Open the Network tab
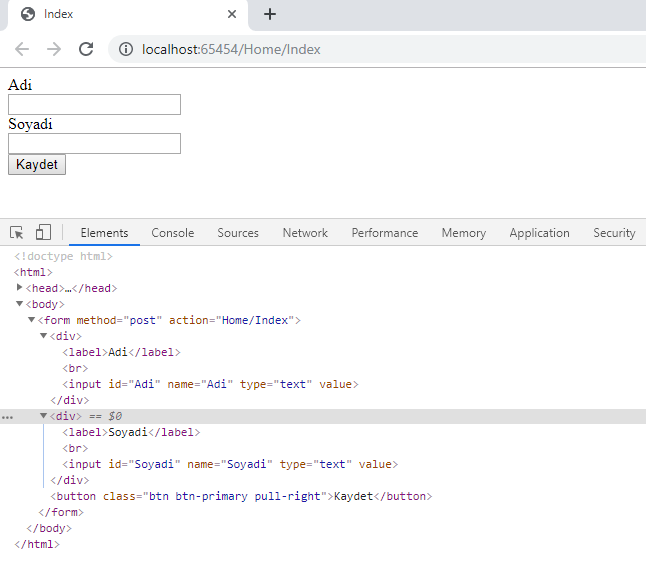The height and width of the screenshot is (578, 646). (x=305, y=233)
